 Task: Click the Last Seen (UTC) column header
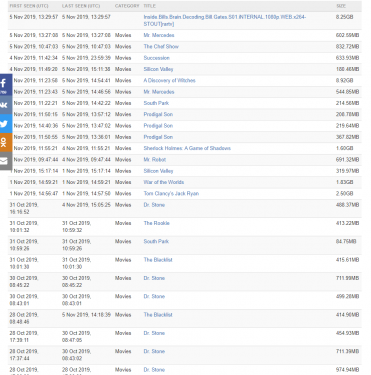[x=81, y=6]
